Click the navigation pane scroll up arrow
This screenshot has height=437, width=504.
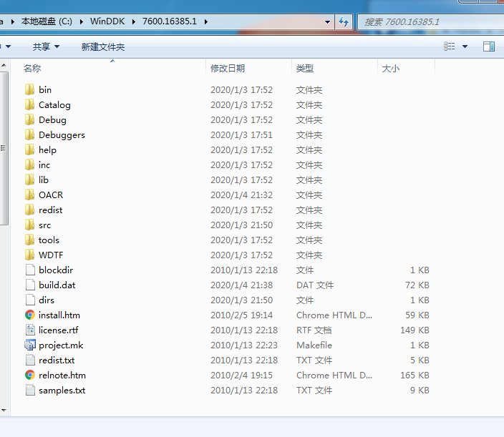pyautogui.click(x=4, y=65)
